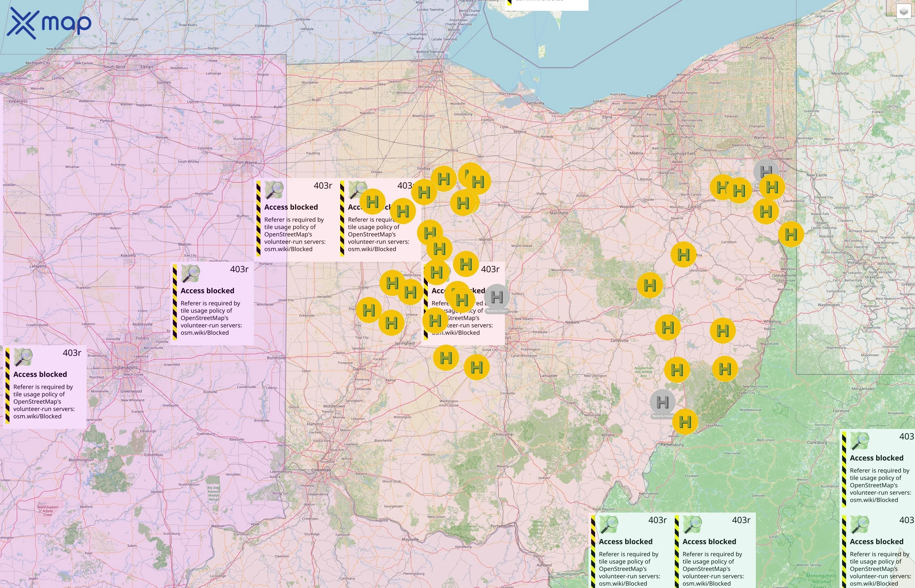Select yellow hospital marker left of Salem

click(x=739, y=190)
